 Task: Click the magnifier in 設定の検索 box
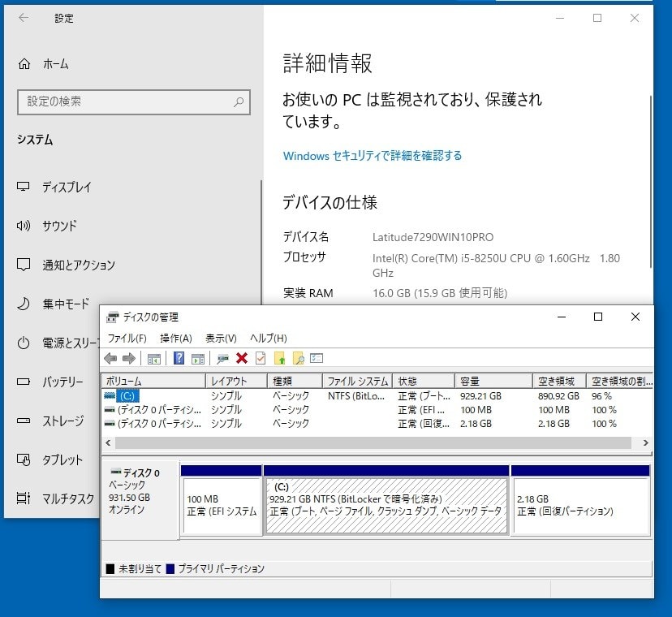click(239, 101)
